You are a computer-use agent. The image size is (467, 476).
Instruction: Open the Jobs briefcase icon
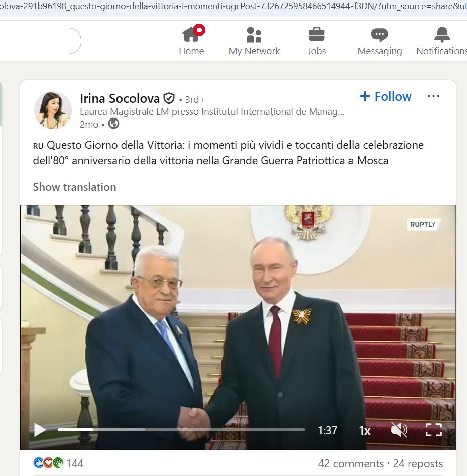coord(316,34)
